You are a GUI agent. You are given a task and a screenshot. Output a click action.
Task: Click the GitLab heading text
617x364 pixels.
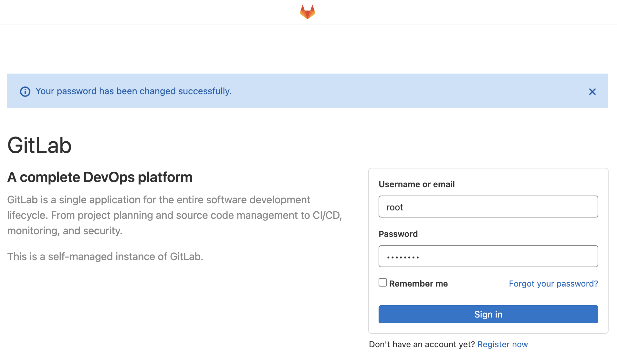click(x=39, y=145)
